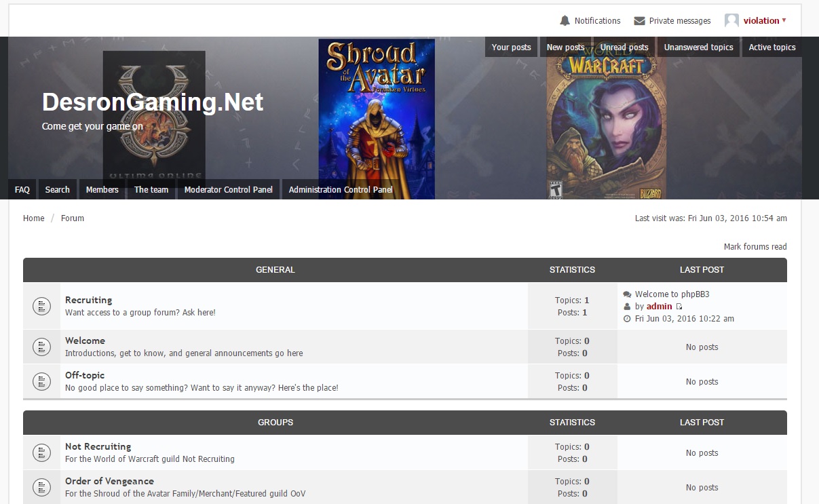819x504 pixels.
Task: Show Active topics
Action: (x=772, y=47)
